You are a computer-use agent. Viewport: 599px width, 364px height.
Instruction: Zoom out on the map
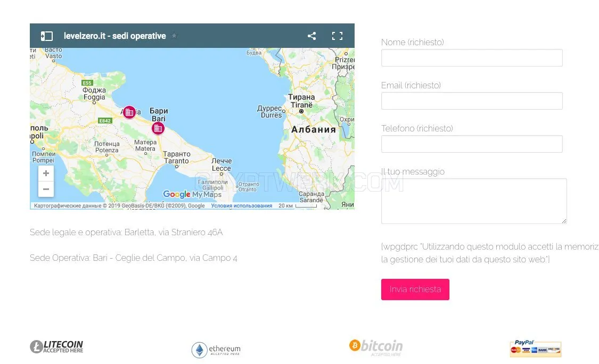(46, 189)
